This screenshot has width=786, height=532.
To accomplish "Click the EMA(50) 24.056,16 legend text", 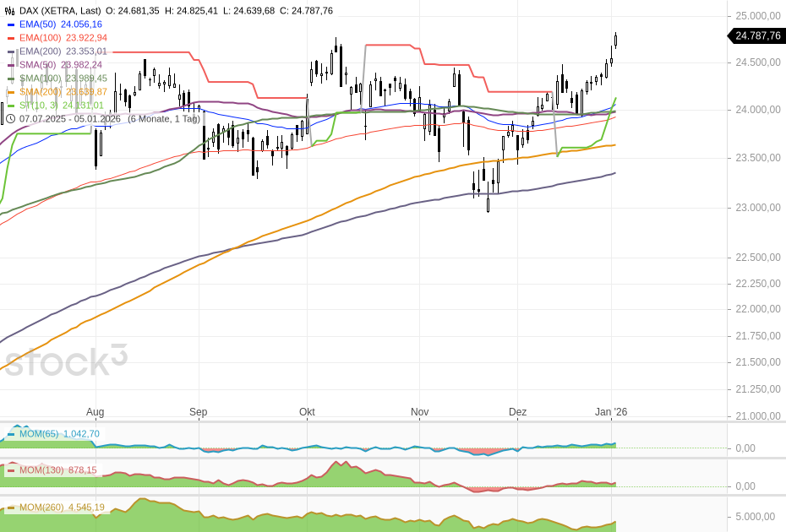I will pos(61,24).
